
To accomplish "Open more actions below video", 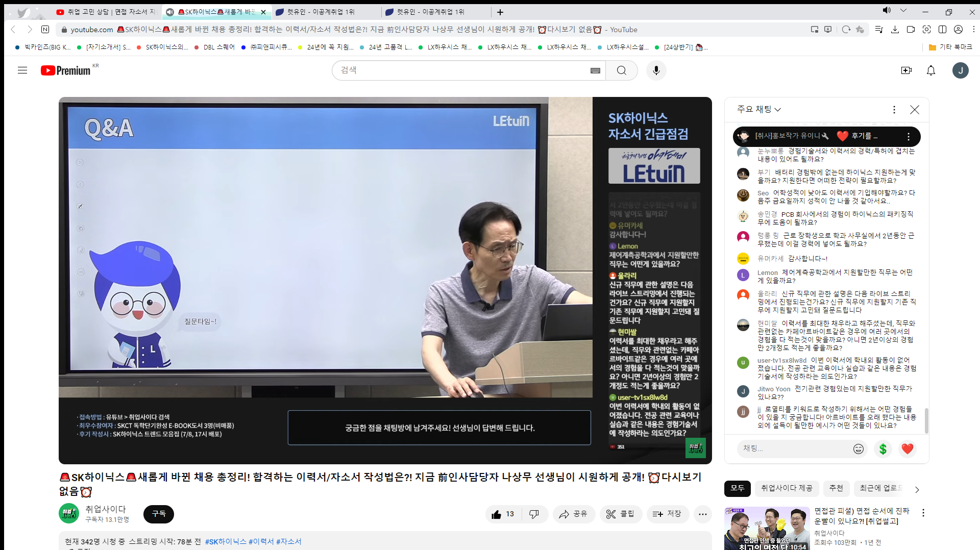I will [x=703, y=514].
